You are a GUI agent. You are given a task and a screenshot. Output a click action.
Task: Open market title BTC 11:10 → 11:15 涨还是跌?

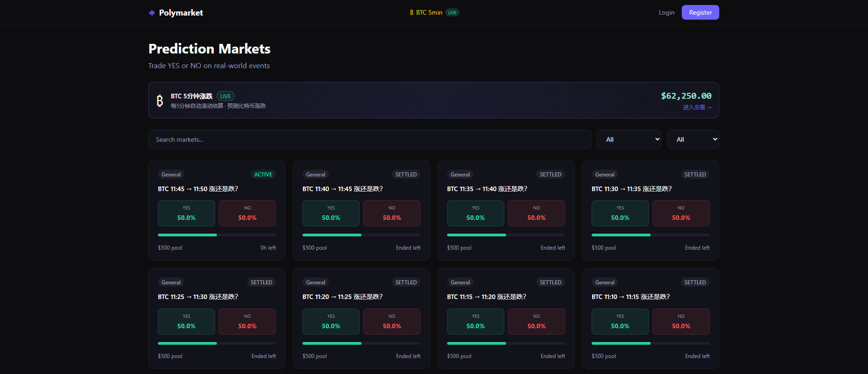click(631, 297)
